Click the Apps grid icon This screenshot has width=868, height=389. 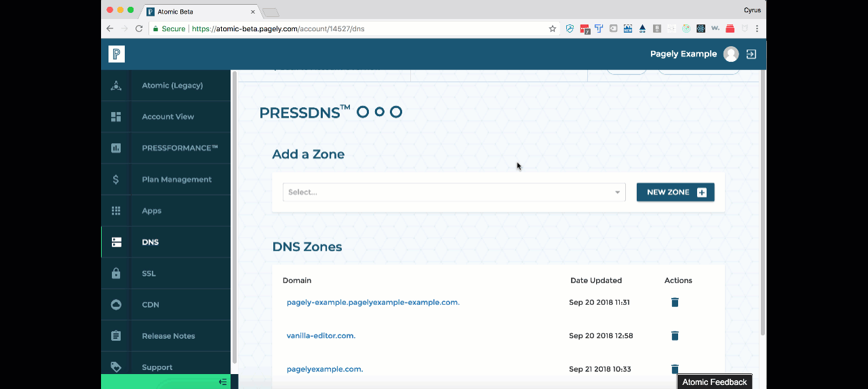[x=116, y=210]
